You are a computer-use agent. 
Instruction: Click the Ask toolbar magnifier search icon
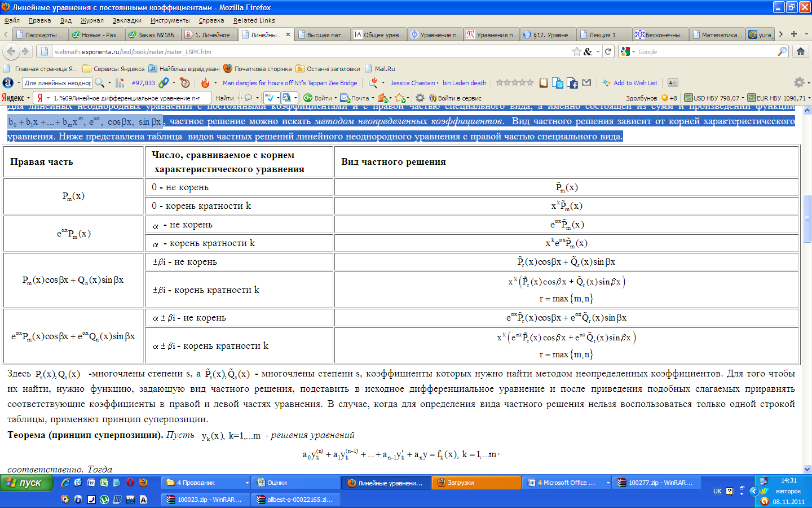coord(100,83)
